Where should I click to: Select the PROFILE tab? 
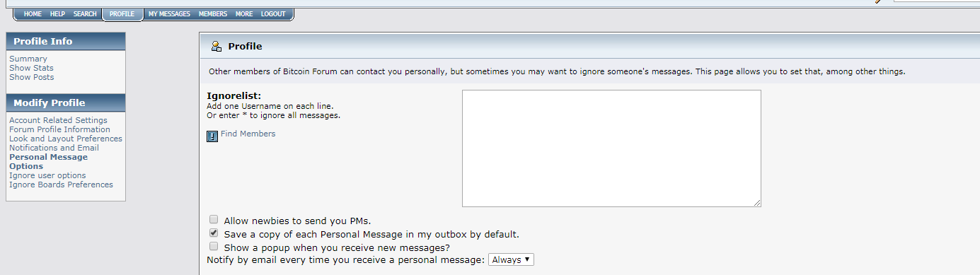click(122, 14)
